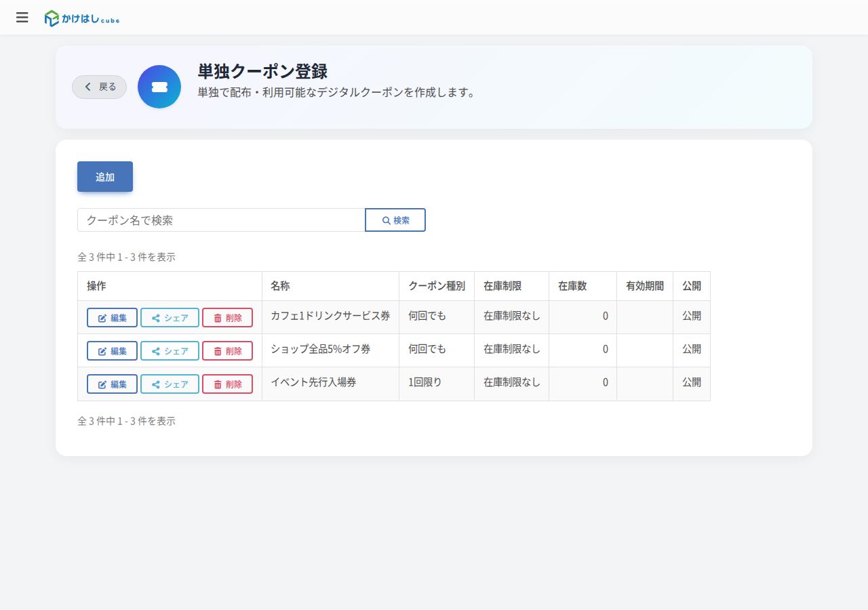
Task: Open the hamburger menu
Action: pyautogui.click(x=22, y=18)
